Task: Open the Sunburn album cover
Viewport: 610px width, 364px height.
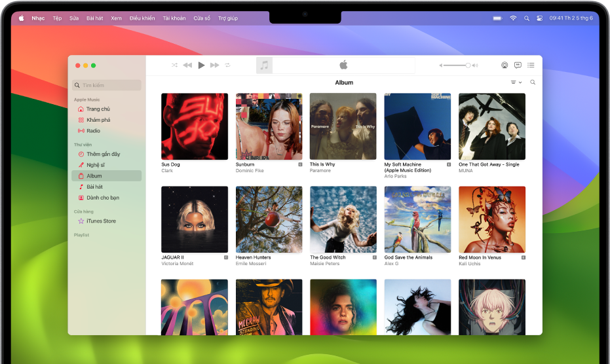Action: [269, 126]
